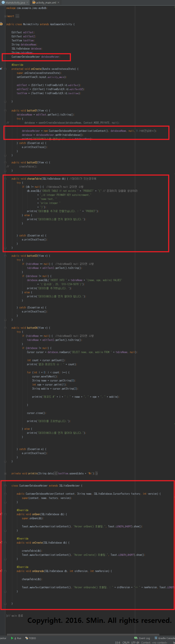Collapse the button04 method fold marker

point(5,327)
